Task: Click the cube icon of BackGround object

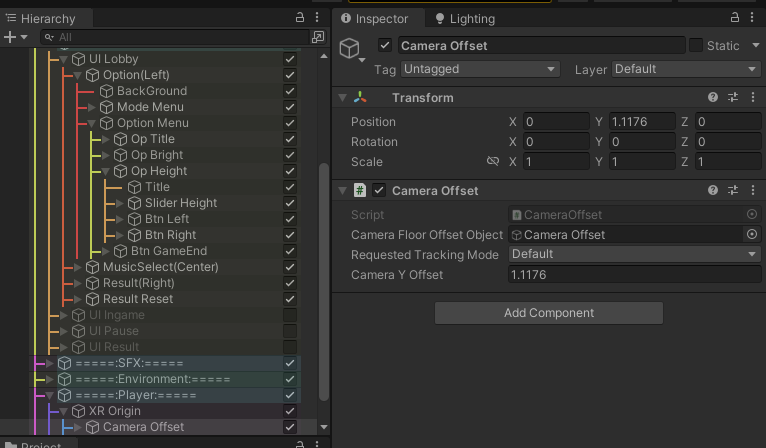Action: point(106,91)
